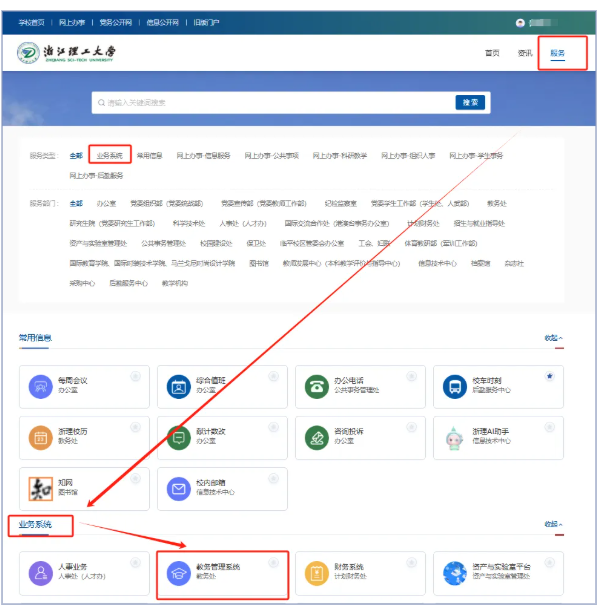Screen dimensions: 611x614
Task: Toggle the favorite star on 办公电话
Action: (411, 376)
